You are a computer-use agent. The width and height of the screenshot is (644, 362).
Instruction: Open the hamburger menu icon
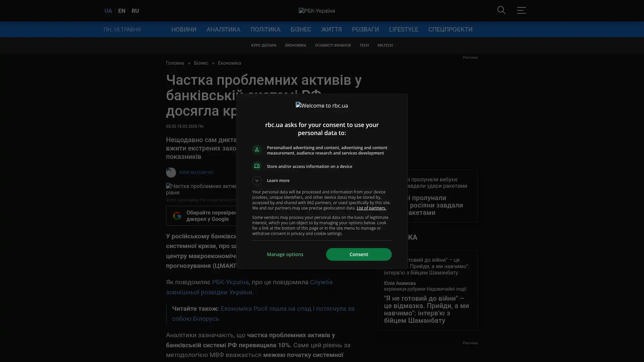point(521,10)
